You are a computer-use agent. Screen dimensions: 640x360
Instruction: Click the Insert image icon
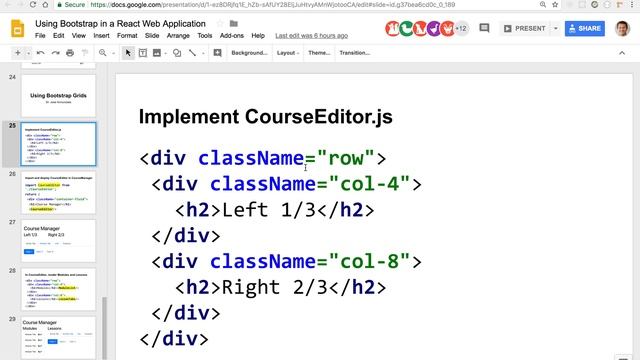click(157, 53)
